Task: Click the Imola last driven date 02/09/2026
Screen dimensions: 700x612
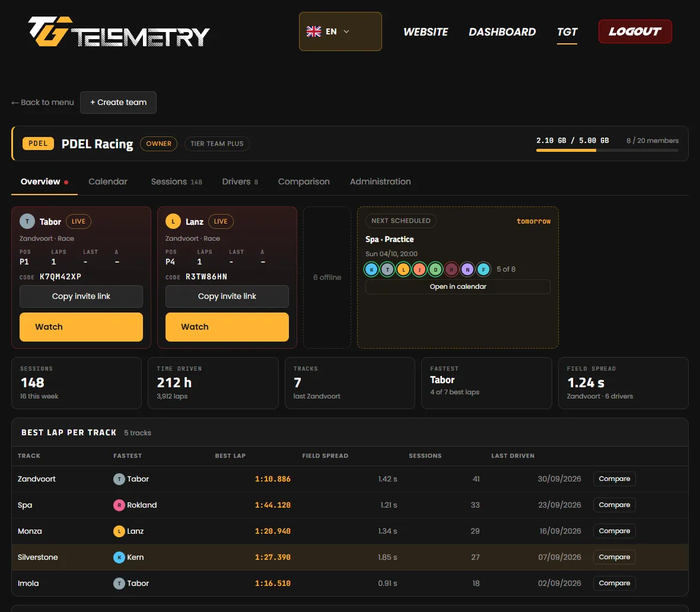Action: pyautogui.click(x=559, y=584)
